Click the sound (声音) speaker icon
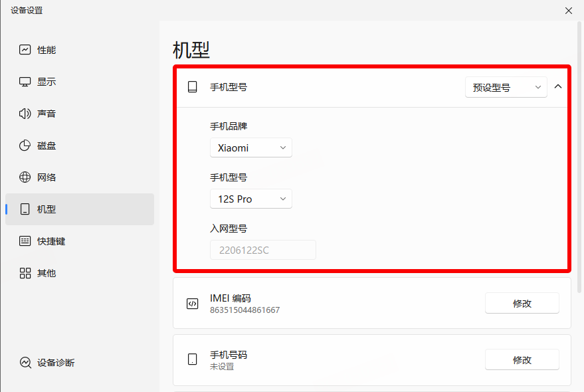Image resolution: width=584 pixels, height=392 pixels. (x=25, y=114)
